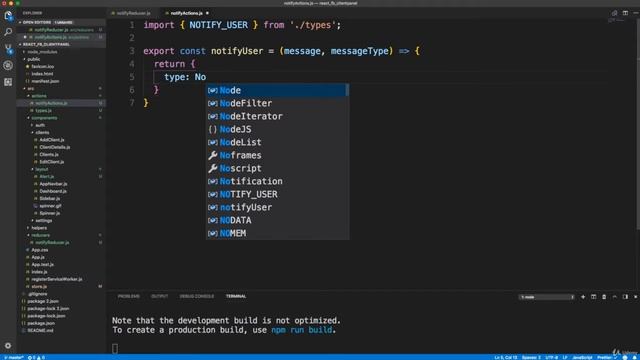Viewport: 640px width, 360px height.
Task: Choose the NodeFilter suggestion
Action: click(277, 103)
